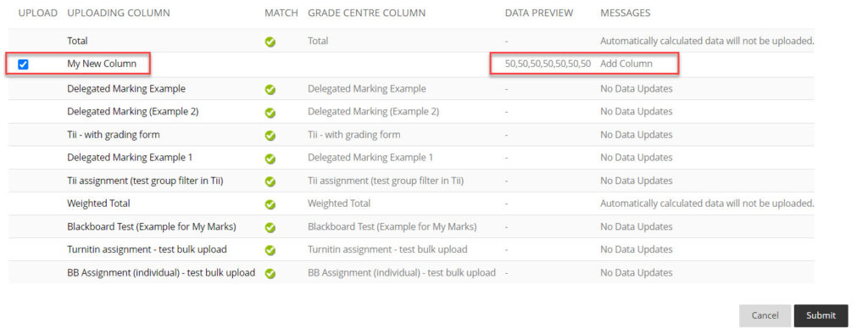Select the My New Column uploading column name
868x329 pixels.
[x=102, y=64]
